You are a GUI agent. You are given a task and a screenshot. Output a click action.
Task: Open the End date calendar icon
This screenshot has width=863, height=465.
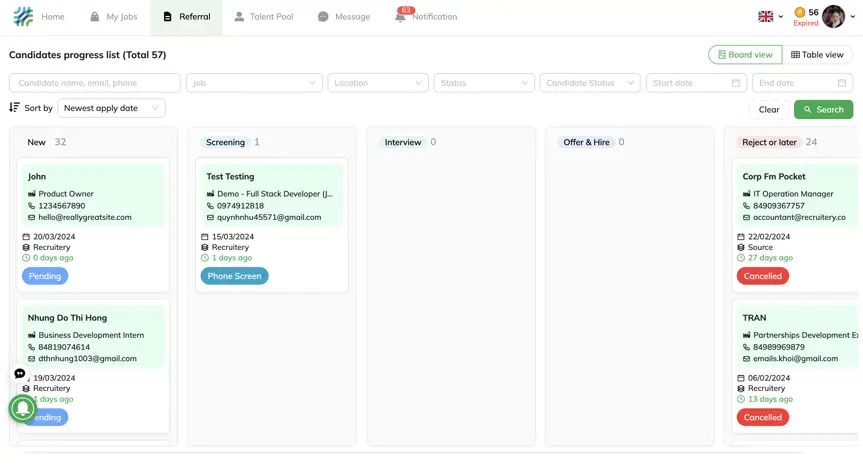point(842,83)
